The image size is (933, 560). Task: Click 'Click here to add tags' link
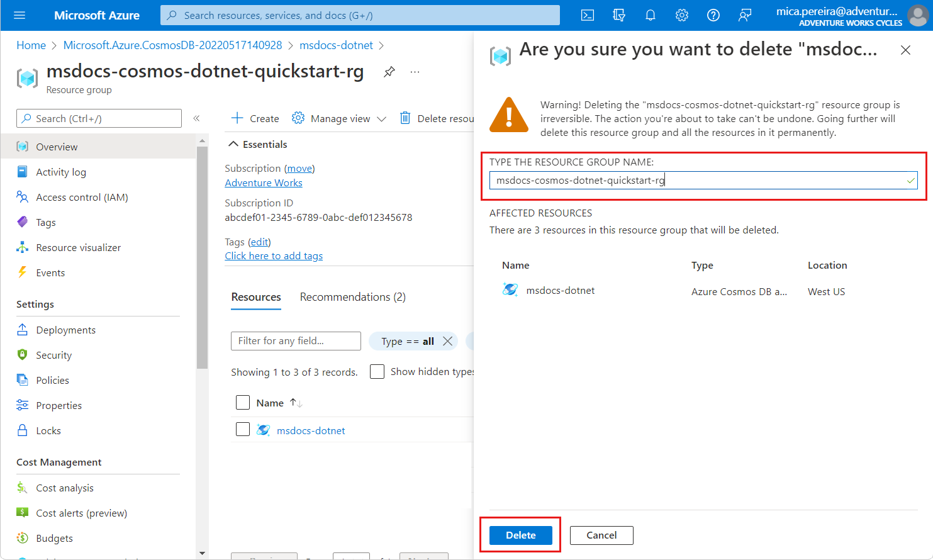274,255
